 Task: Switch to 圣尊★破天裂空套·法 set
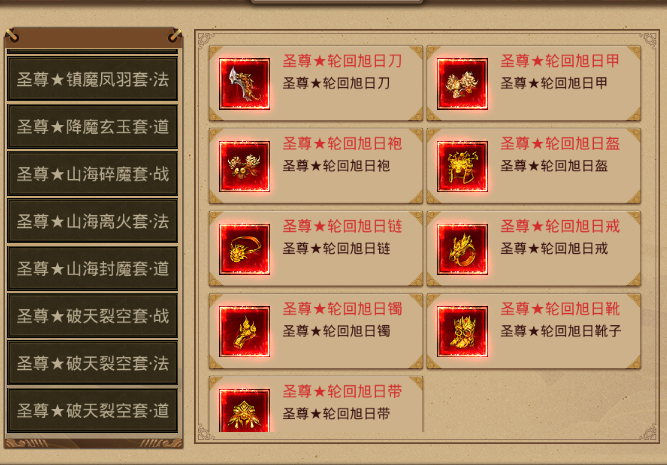click(93, 363)
